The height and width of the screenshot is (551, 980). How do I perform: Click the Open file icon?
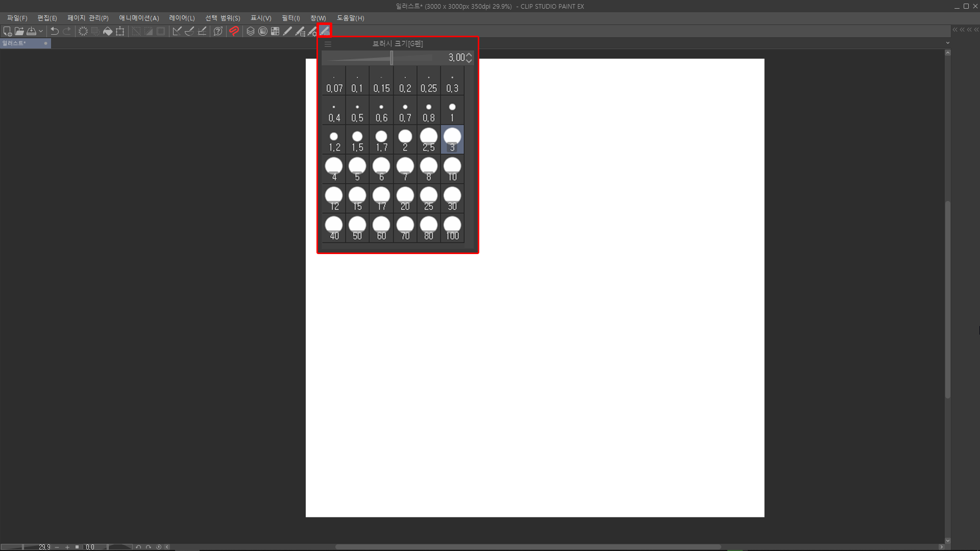click(x=19, y=31)
